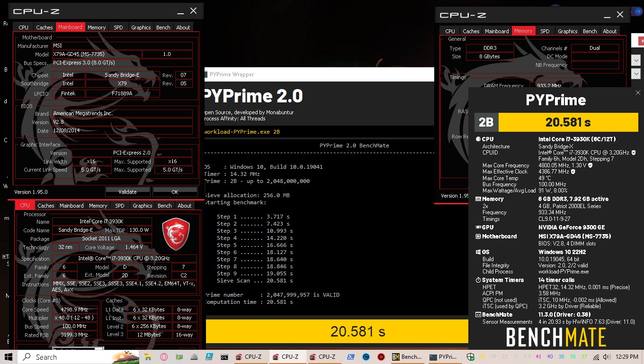Expand the upper dropdown chevron at the right edge
Screen dimensions: 644x364
636,60
